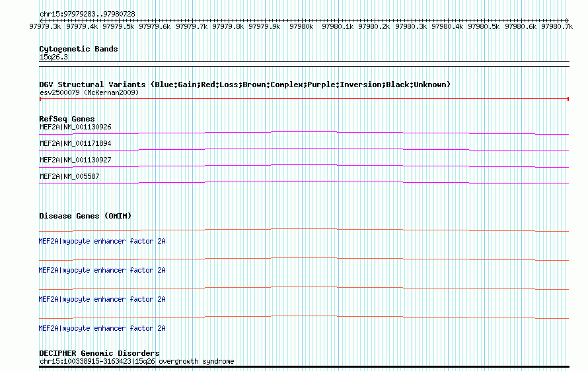Screen dimensions: 588x371
Task: Click the 97980.4k ruler tick label
Action: point(447,26)
